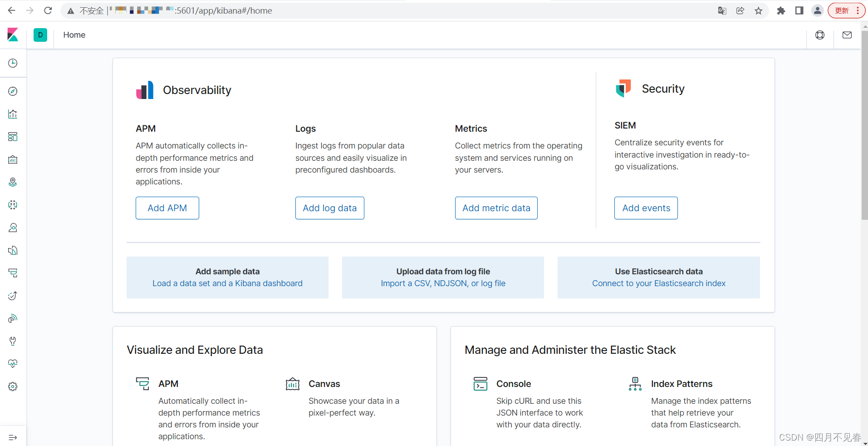The image size is (868, 446).
Task: Open the Help menu lifebuoy icon
Action: [x=820, y=35]
